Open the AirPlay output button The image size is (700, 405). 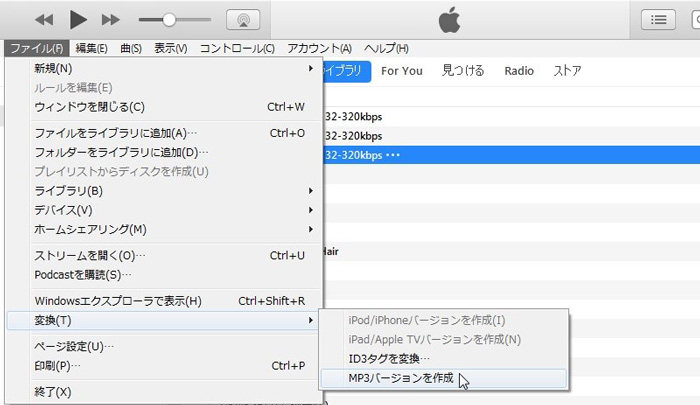pyautogui.click(x=243, y=20)
